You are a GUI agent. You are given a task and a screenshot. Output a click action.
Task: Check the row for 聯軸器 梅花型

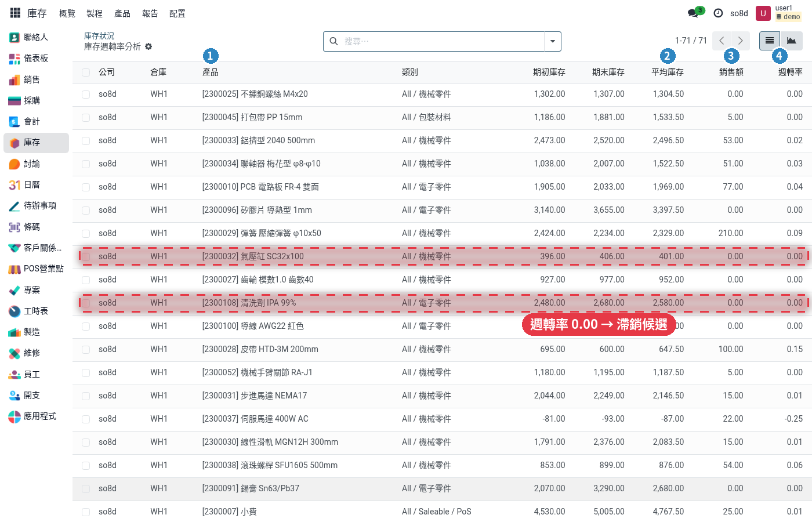point(86,164)
